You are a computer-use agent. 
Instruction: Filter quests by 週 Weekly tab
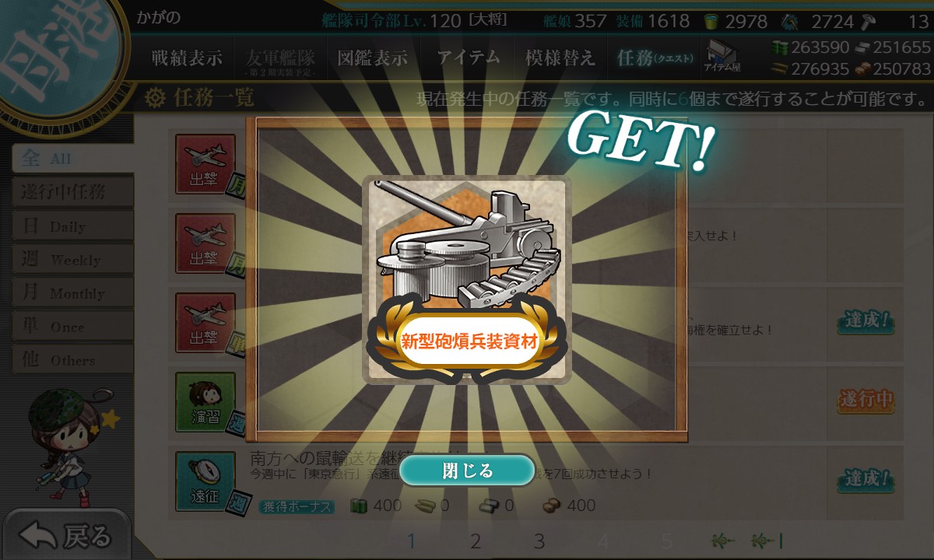(x=72, y=259)
